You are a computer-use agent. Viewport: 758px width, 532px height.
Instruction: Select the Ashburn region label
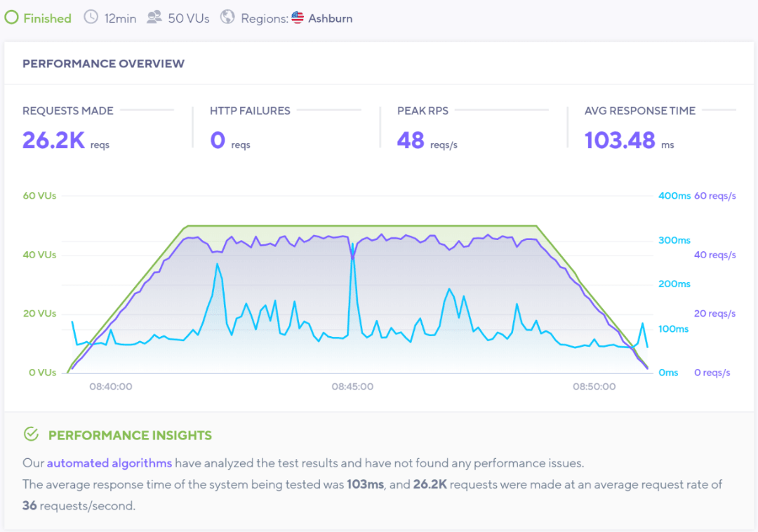pos(331,18)
